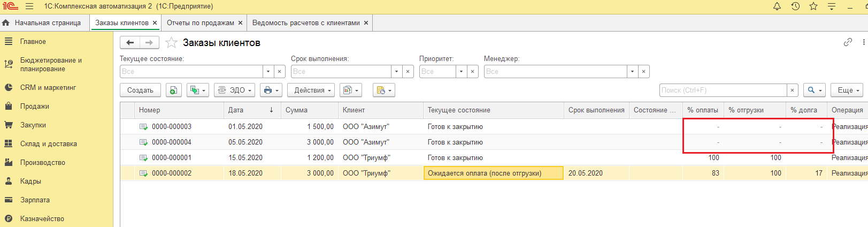
Task: Click the get link chain icon
Action: point(848,42)
